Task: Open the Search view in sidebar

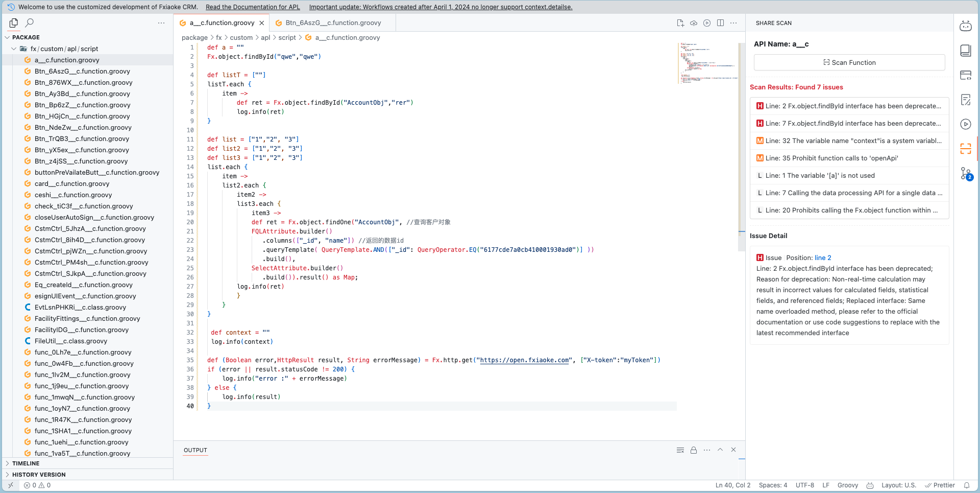Action: point(30,22)
